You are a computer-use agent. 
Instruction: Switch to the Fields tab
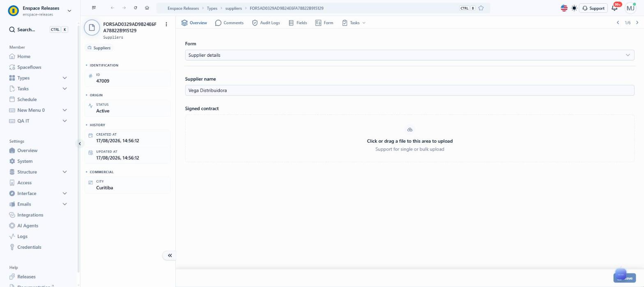pos(298,23)
